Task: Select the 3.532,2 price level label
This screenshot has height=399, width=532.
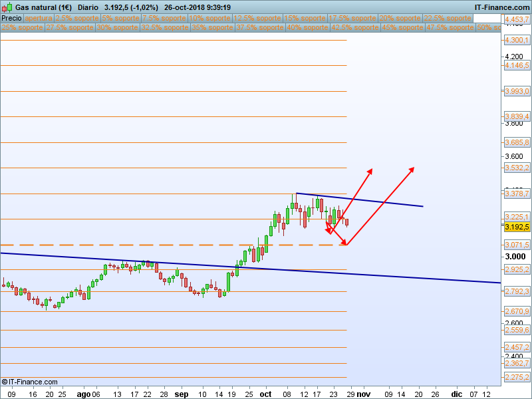Action: [x=517, y=168]
